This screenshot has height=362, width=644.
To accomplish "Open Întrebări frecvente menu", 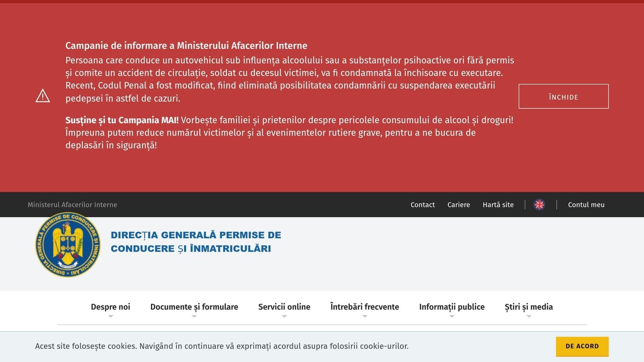I will pyautogui.click(x=365, y=307).
